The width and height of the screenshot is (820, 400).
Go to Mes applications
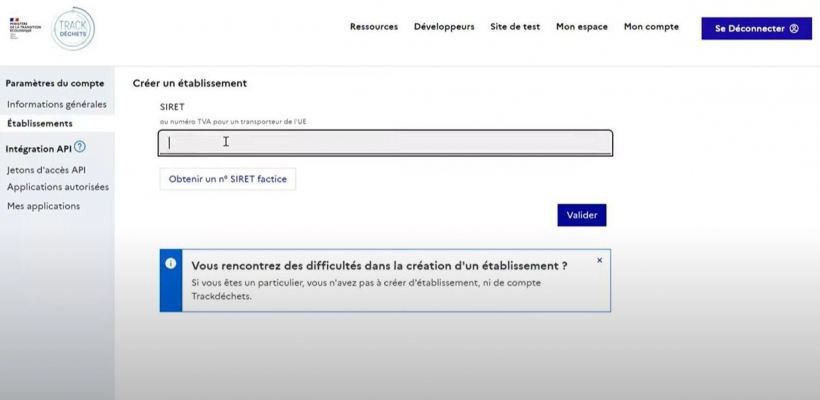pos(43,206)
